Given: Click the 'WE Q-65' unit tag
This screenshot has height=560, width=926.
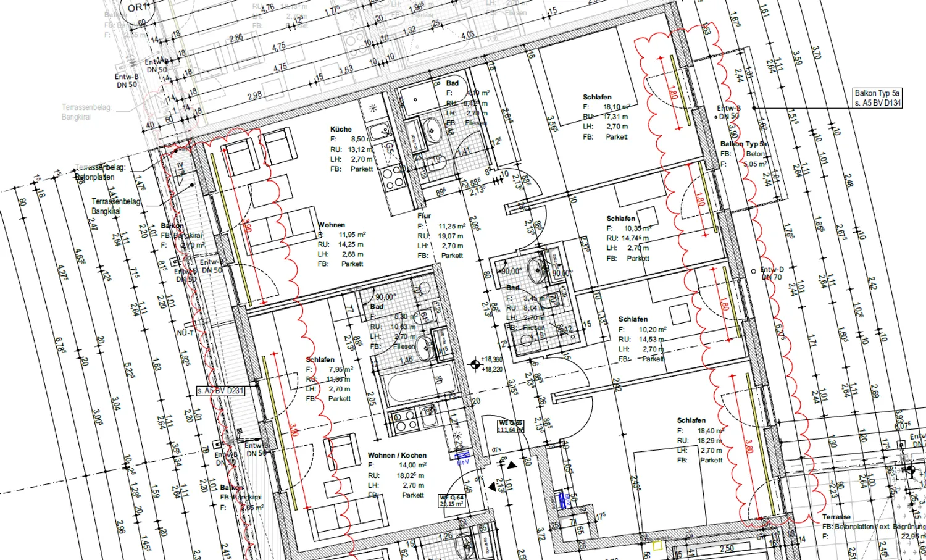Looking at the screenshot, I should pos(511,426).
